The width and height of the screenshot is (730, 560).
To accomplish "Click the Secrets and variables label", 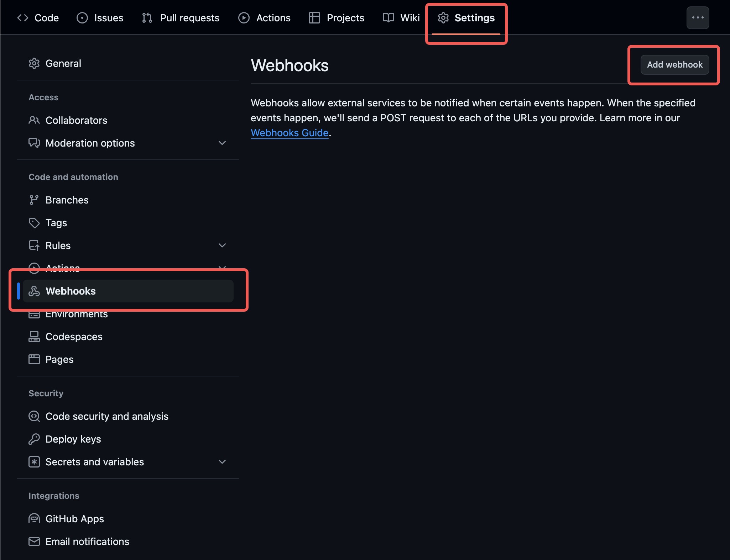I will click(95, 462).
